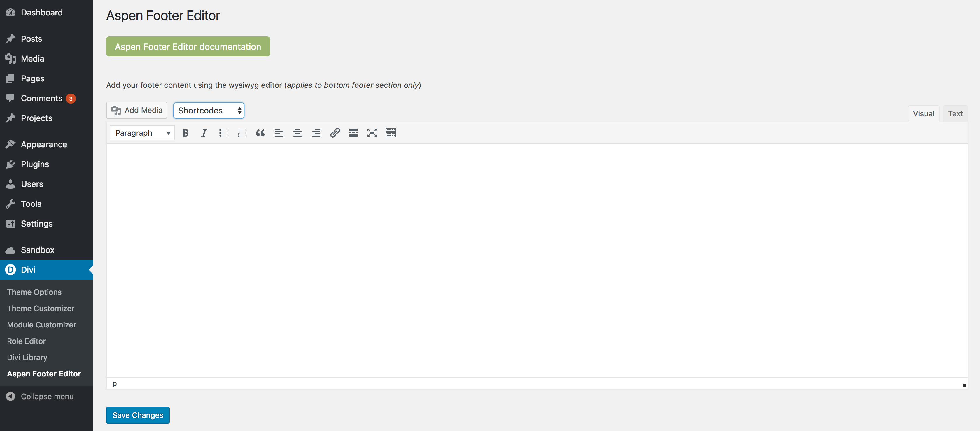Go to Divi Theme Options
Image resolution: width=980 pixels, height=431 pixels.
(x=34, y=292)
